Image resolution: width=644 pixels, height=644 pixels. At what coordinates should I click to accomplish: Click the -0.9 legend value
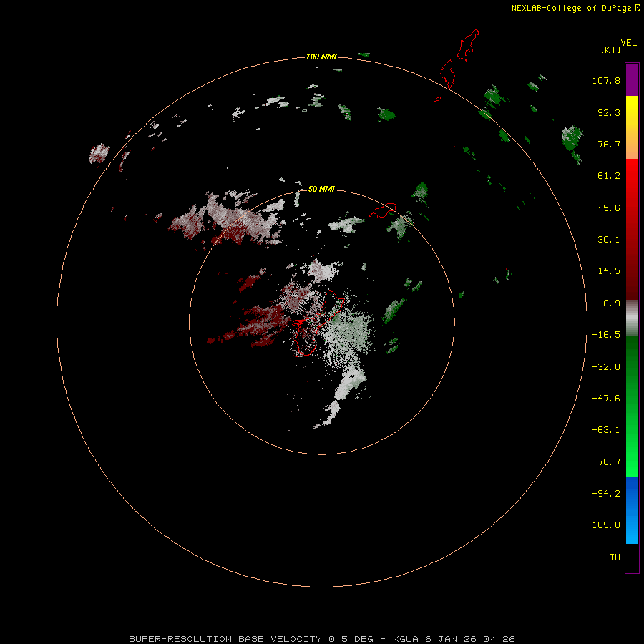click(x=609, y=303)
